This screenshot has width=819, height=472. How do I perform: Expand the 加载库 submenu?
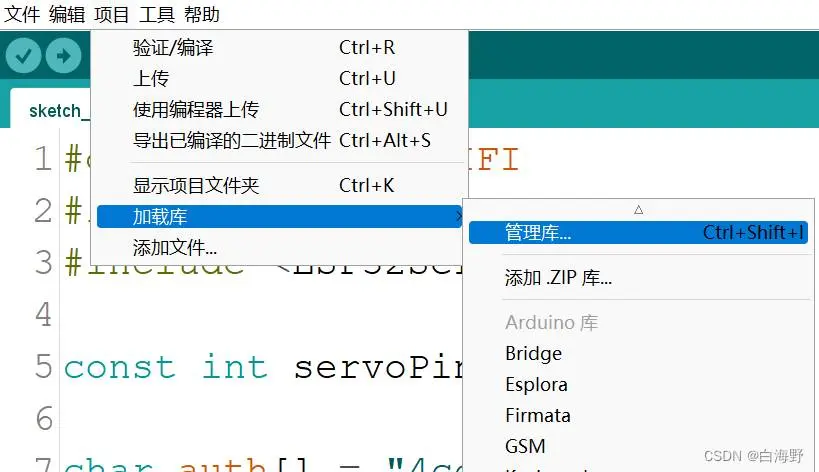click(279, 216)
